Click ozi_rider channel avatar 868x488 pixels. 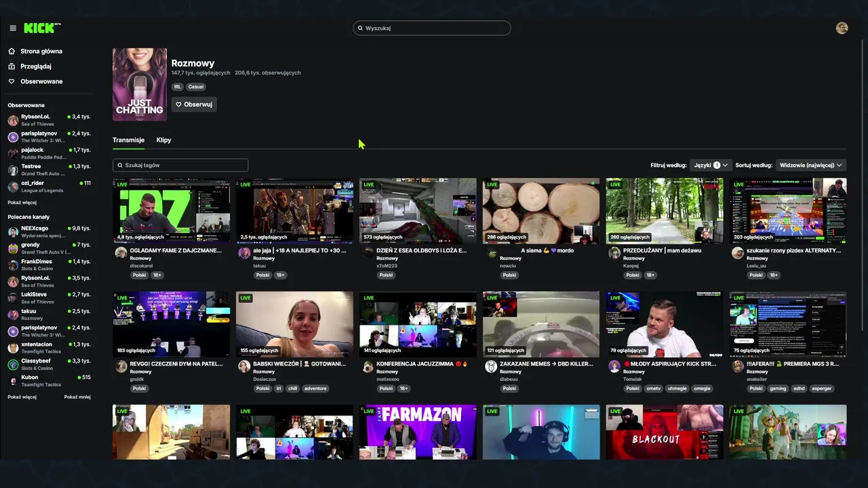point(13,186)
